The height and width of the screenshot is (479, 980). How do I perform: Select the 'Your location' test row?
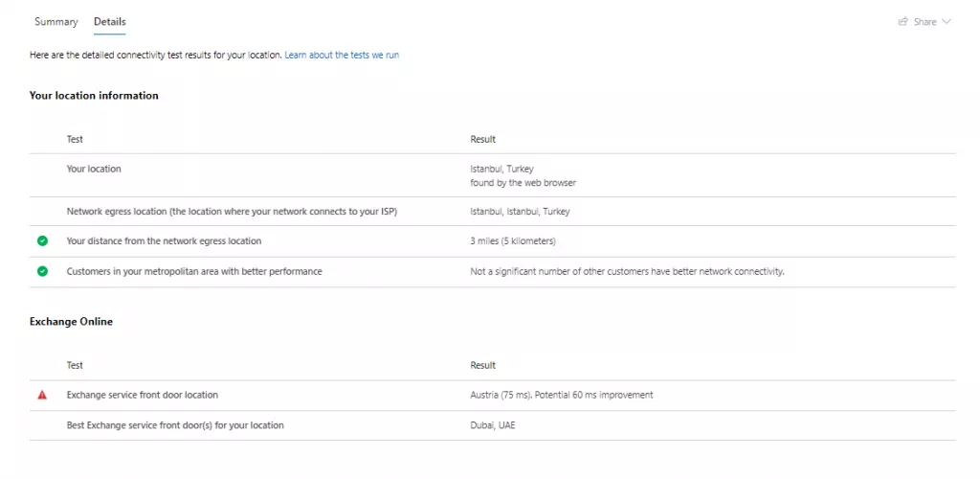(x=94, y=169)
